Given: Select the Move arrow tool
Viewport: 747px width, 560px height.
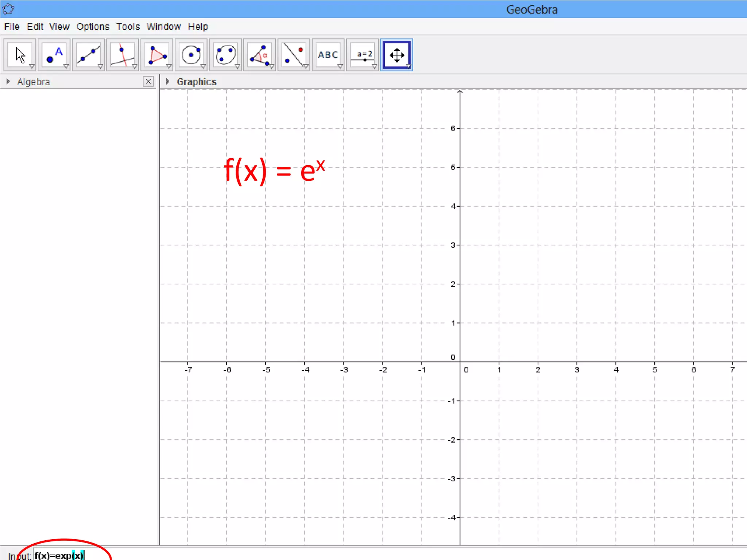Looking at the screenshot, I should tap(20, 55).
